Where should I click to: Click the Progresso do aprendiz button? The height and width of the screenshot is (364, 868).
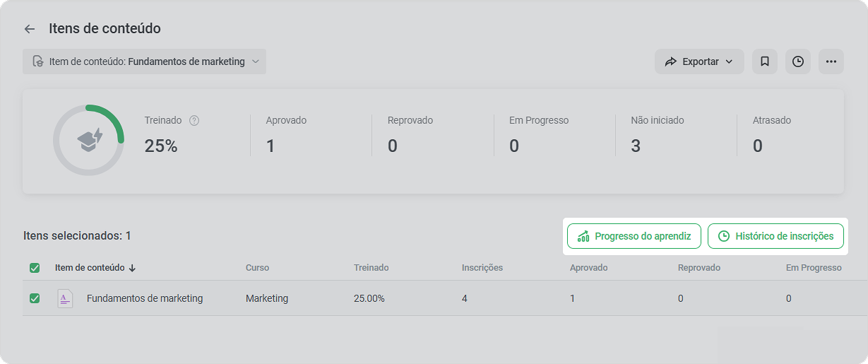tap(634, 236)
